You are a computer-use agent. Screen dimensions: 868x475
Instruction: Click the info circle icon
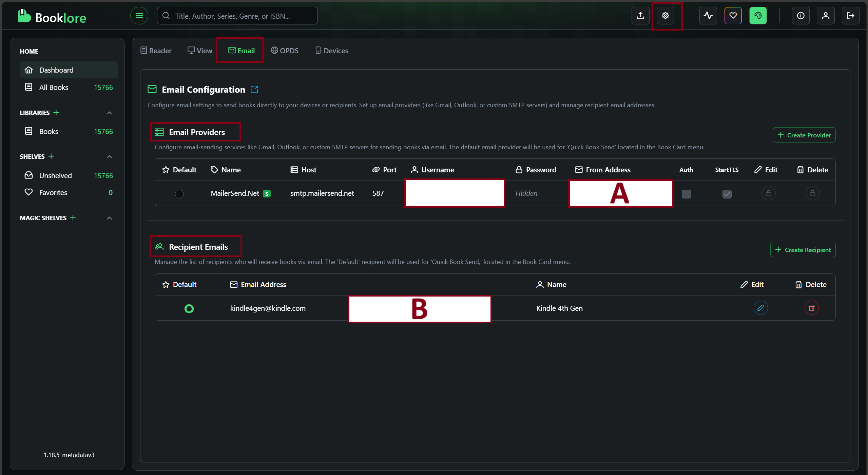coord(801,16)
